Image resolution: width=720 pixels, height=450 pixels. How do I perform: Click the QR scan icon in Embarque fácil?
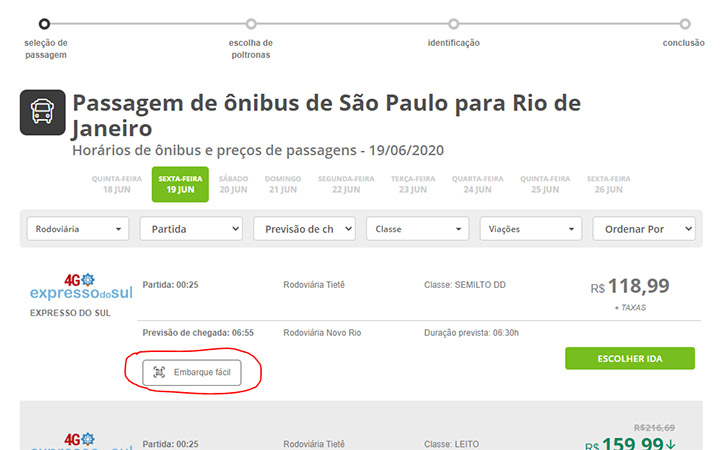pos(160,372)
